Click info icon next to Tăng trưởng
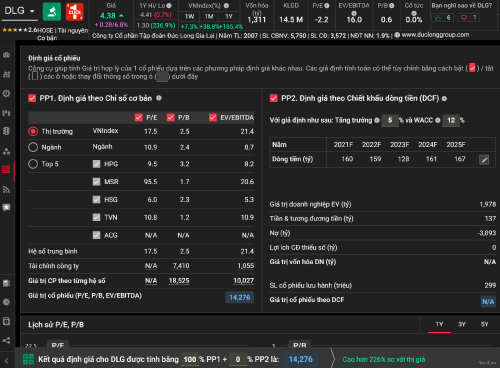 (x=377, y=120)
